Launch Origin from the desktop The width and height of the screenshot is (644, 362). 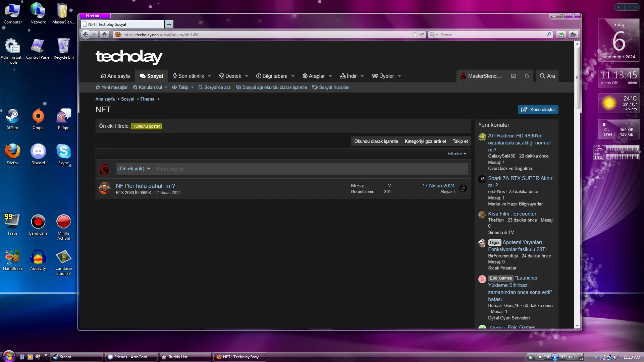[x=38, y=119]
